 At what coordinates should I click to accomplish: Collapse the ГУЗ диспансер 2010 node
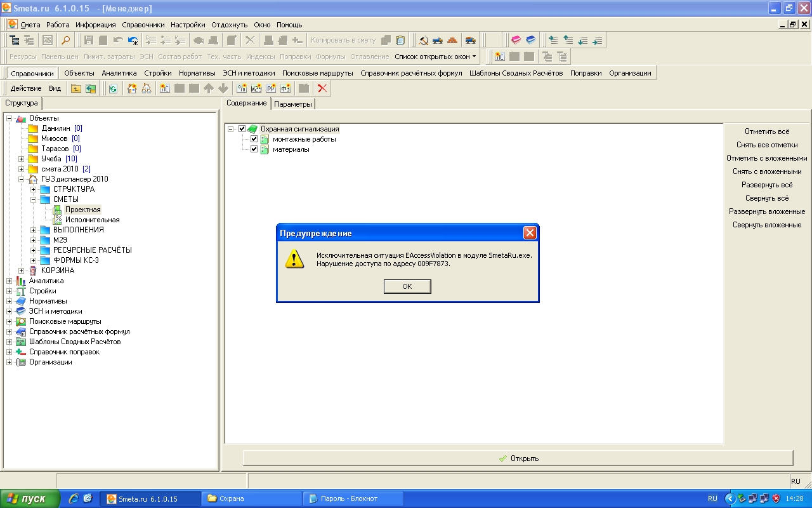point(21,179)
